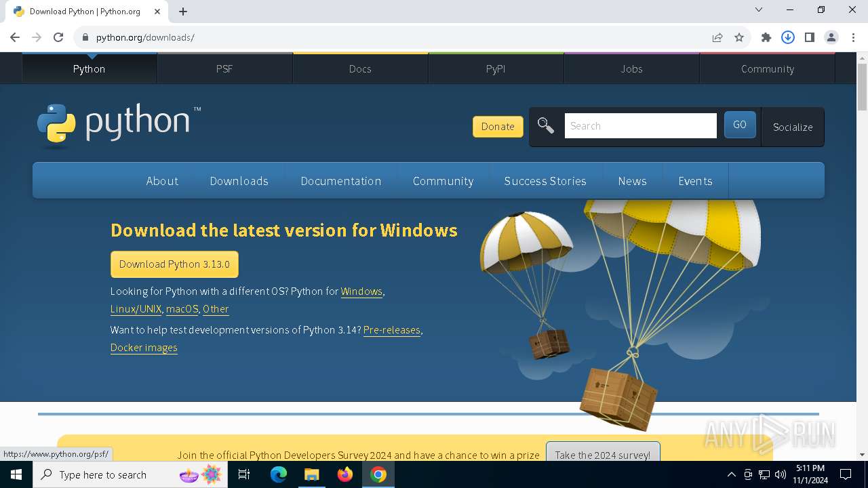Open the tab search chevron

click(x=759, y=9)
